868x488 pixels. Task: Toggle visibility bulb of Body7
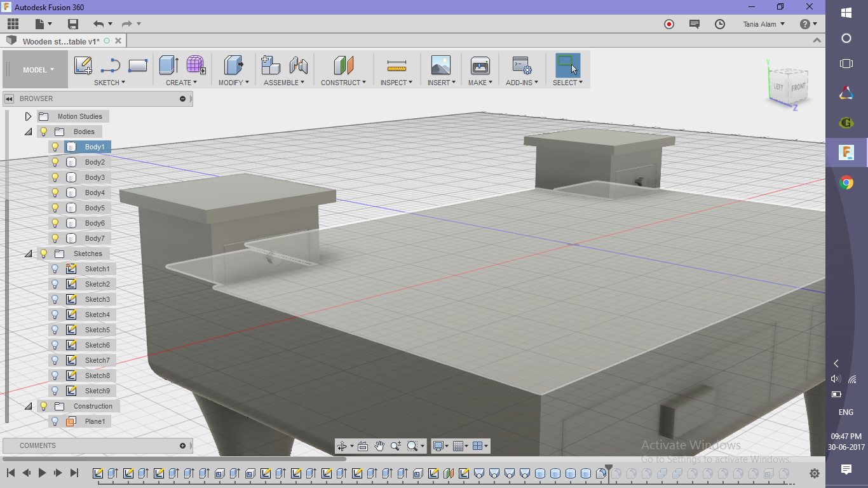coord(55,238)
